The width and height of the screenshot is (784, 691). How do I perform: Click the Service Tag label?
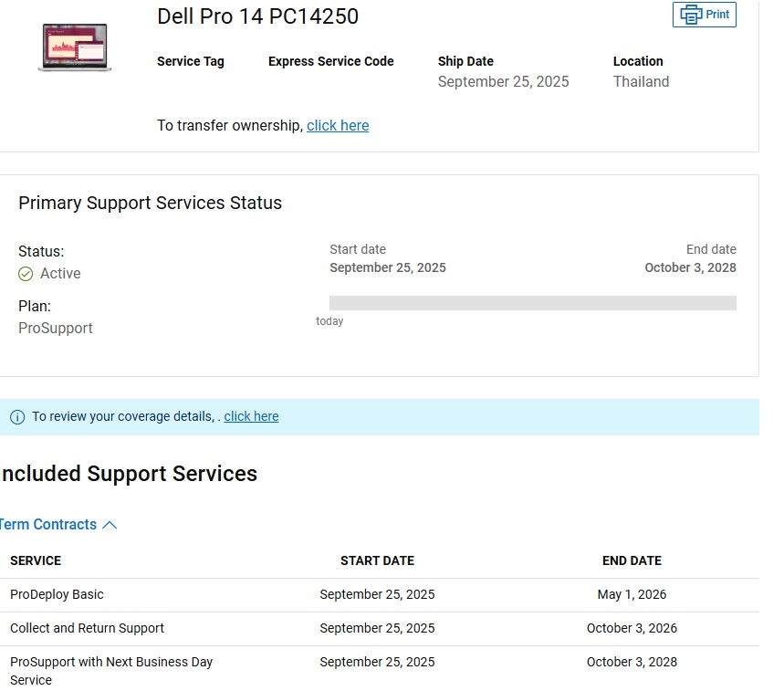(190, 61)
